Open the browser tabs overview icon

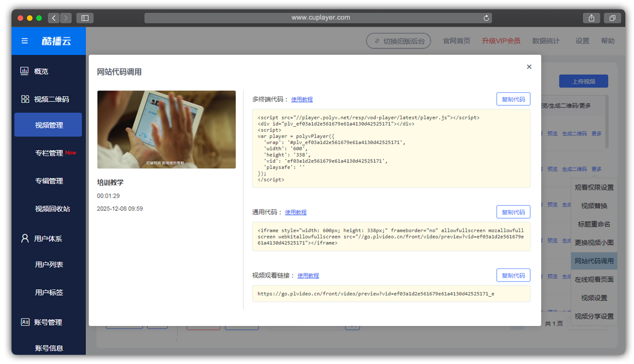point(612,18)
